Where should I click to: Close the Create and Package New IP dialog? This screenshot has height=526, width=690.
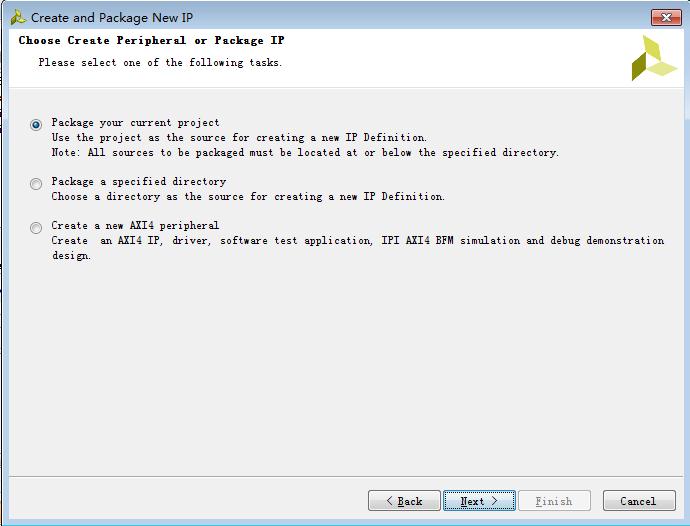click(665, 17)
